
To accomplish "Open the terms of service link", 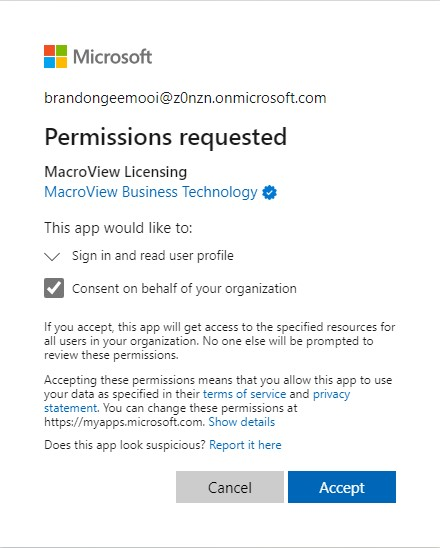I will coord(244,394).
